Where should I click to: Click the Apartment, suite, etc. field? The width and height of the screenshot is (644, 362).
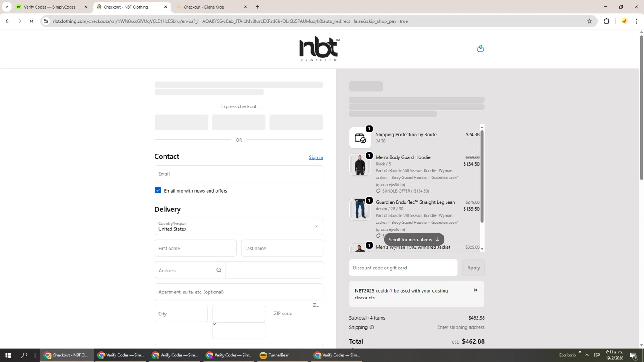coord(239,292)
